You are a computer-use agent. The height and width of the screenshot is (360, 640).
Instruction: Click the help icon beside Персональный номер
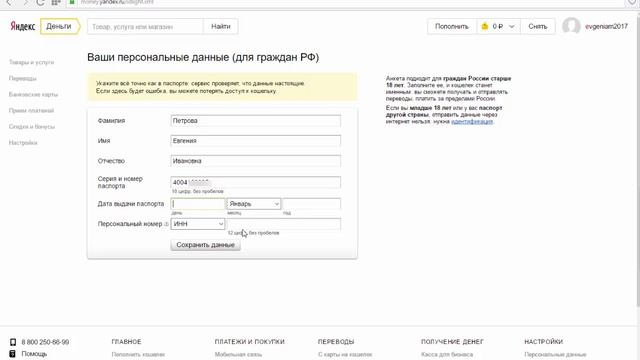pos(167,224)
